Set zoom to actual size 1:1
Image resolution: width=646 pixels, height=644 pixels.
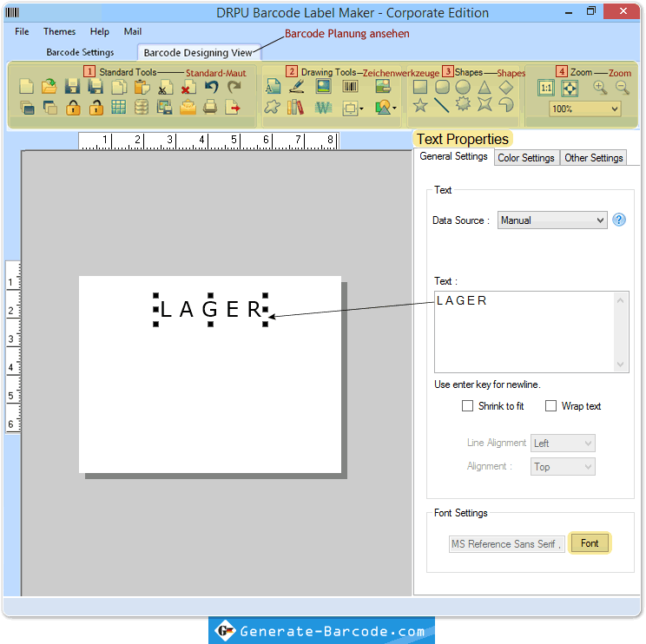546,88
